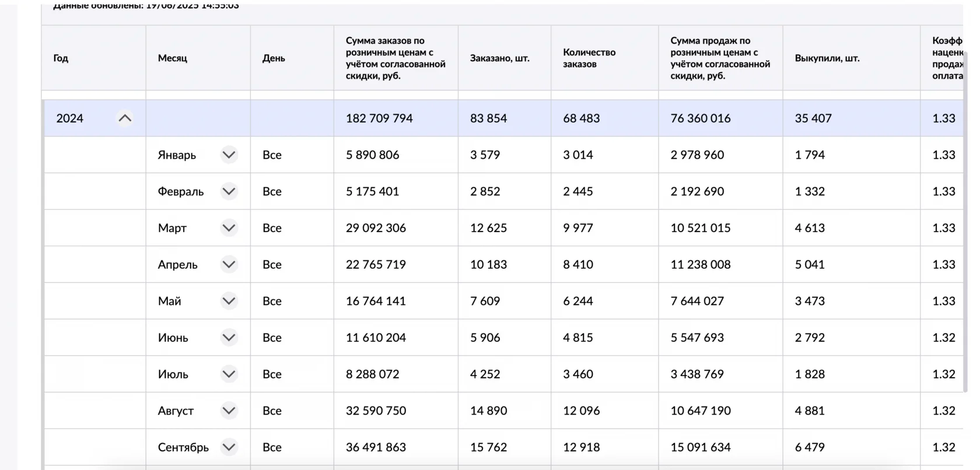Click the Май month label
The image size is (980, 470).
click(169, 301)
